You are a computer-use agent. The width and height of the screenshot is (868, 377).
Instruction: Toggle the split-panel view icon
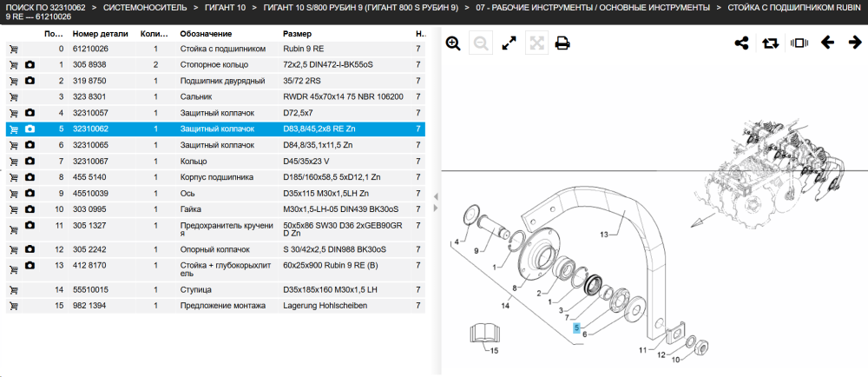point(799,43)
